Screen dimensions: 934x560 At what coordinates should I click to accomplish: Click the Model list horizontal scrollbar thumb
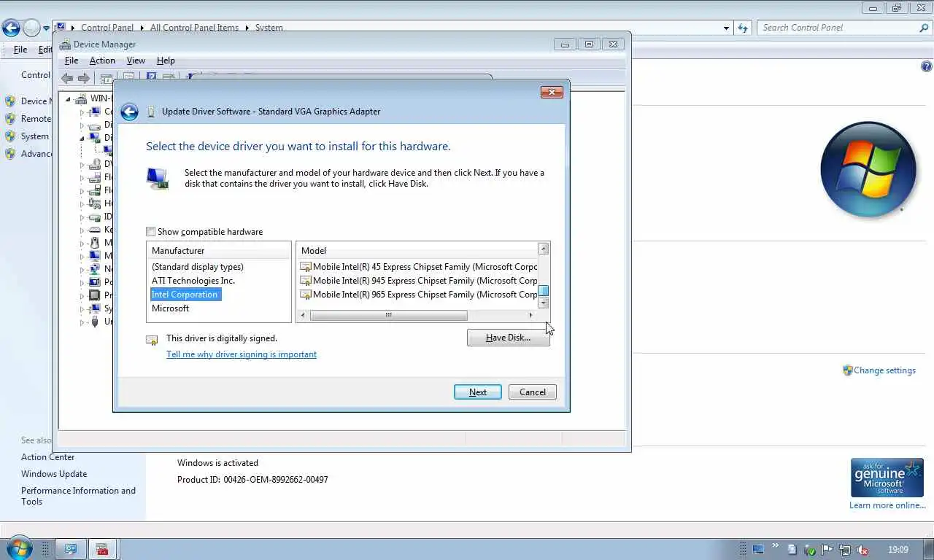[389, 316]
